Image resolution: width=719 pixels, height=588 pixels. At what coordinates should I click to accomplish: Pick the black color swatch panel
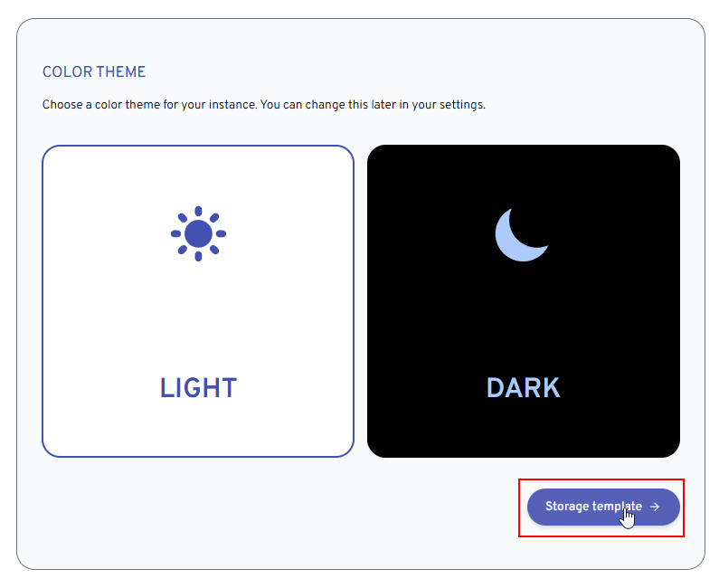coord(524,301)
